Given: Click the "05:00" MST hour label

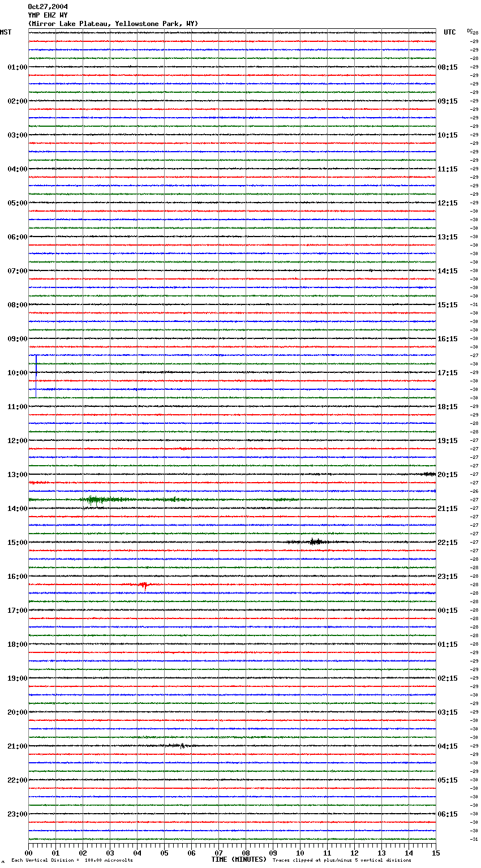Looking at the screenshot, I should click(x=18, y=203).
